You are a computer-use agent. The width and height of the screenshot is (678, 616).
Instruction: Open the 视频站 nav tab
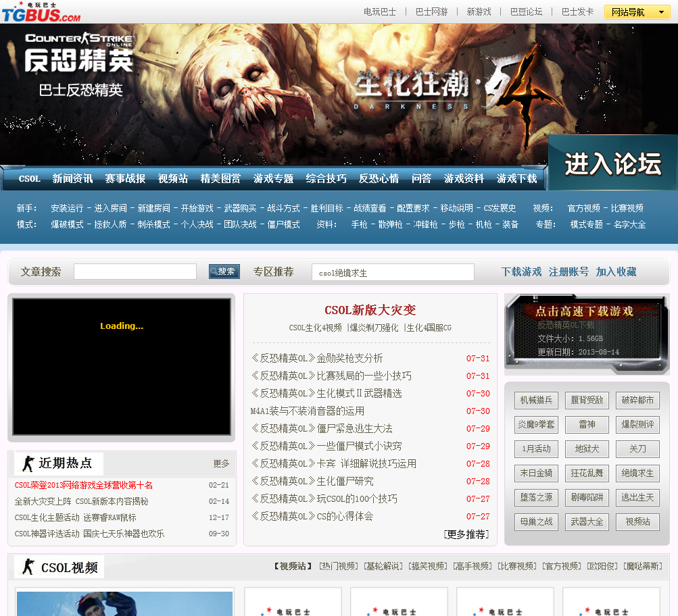(172, 179)
